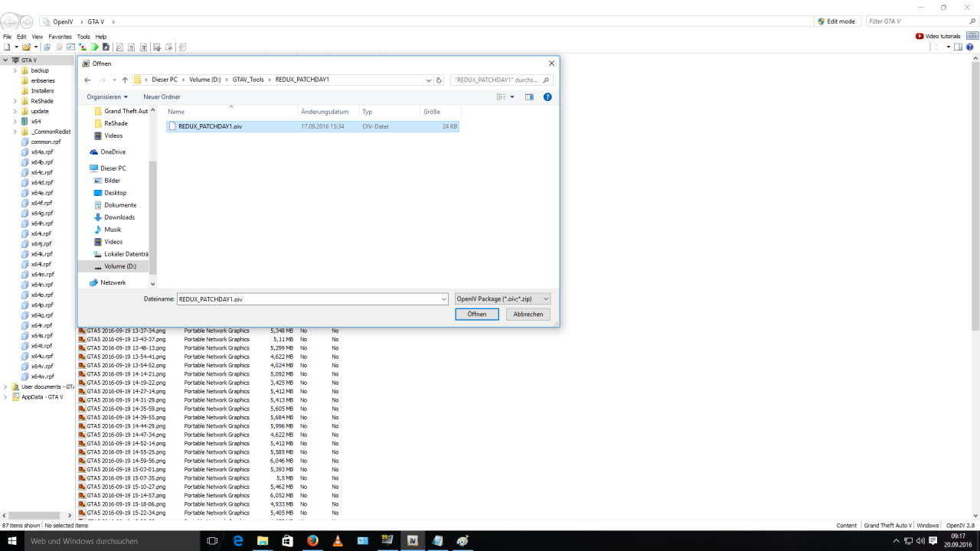Click the New file icon in OpenIV toolbar

pos(7,47)
